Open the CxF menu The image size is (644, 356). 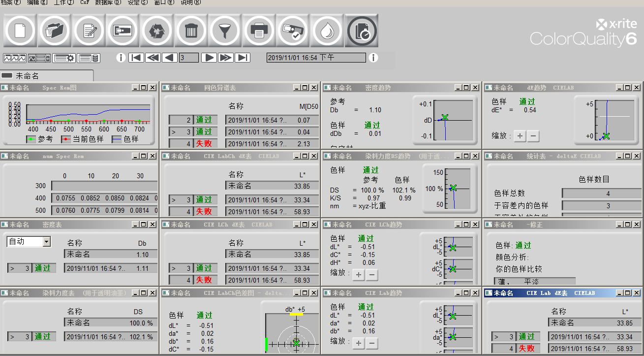point(85,2)
